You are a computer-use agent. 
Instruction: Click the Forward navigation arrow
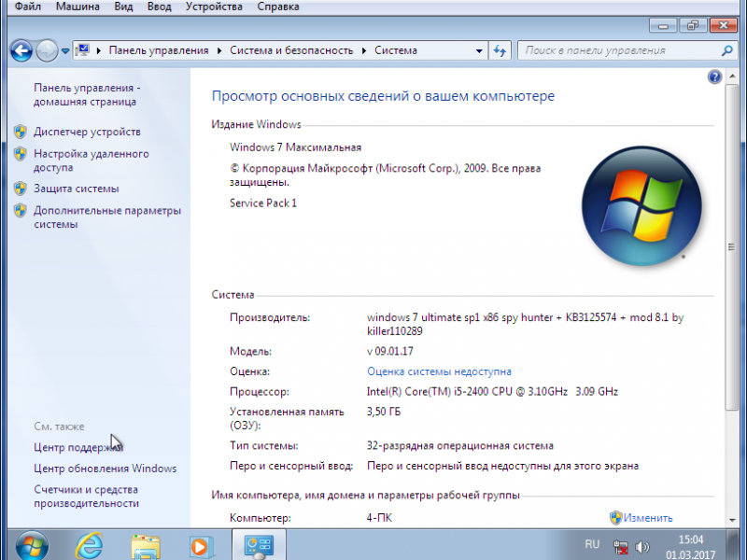click(x=47, y=50)
